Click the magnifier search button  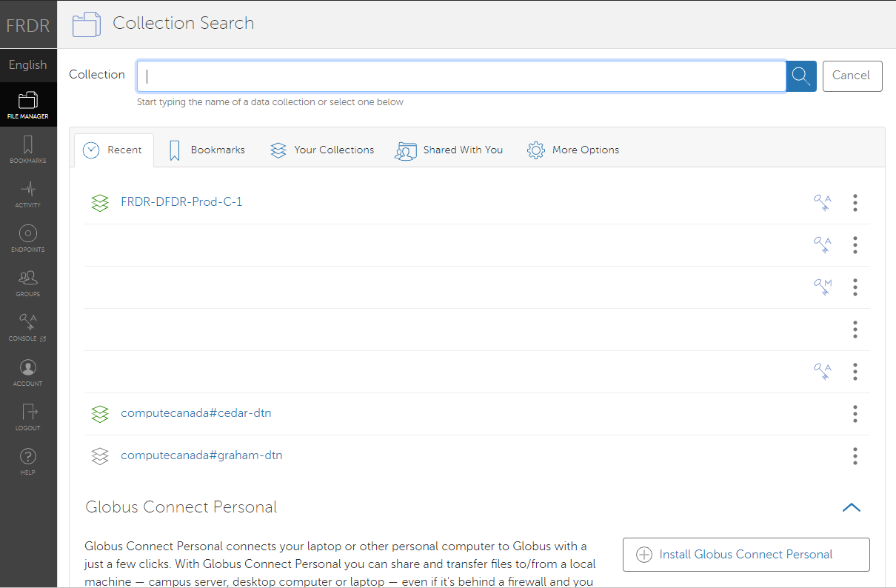pos(800,76)
